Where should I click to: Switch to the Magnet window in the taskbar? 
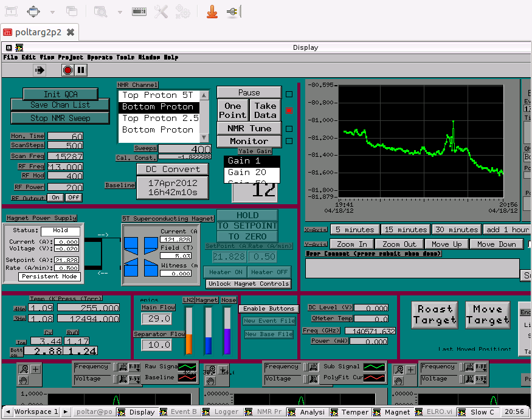tap(393, 412)
